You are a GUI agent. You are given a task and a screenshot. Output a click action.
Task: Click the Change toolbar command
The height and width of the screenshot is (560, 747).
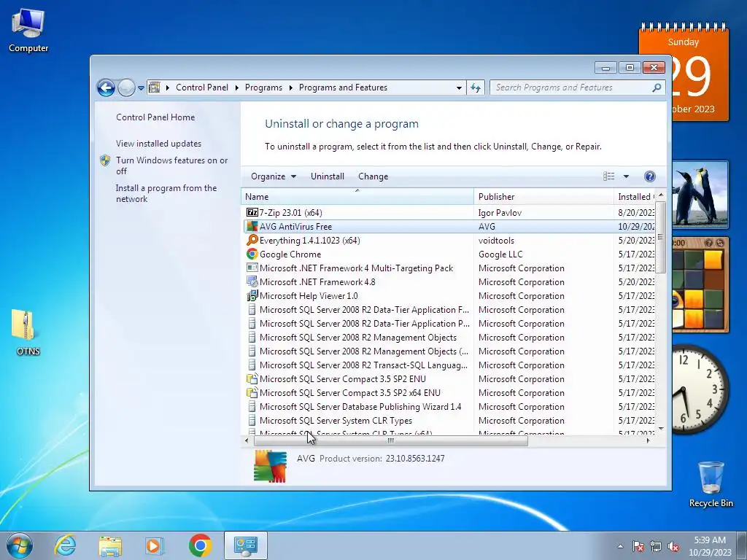tap(373, 176)
